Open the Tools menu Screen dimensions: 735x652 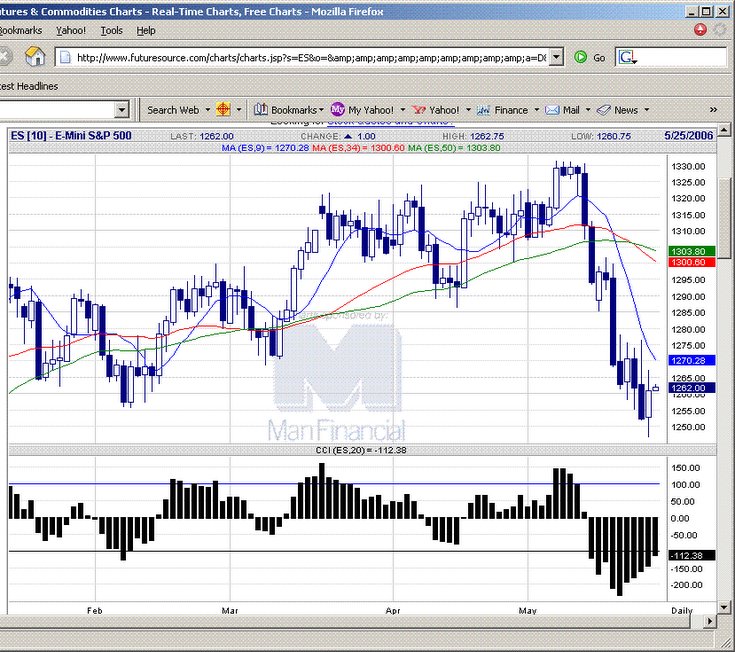112,30
